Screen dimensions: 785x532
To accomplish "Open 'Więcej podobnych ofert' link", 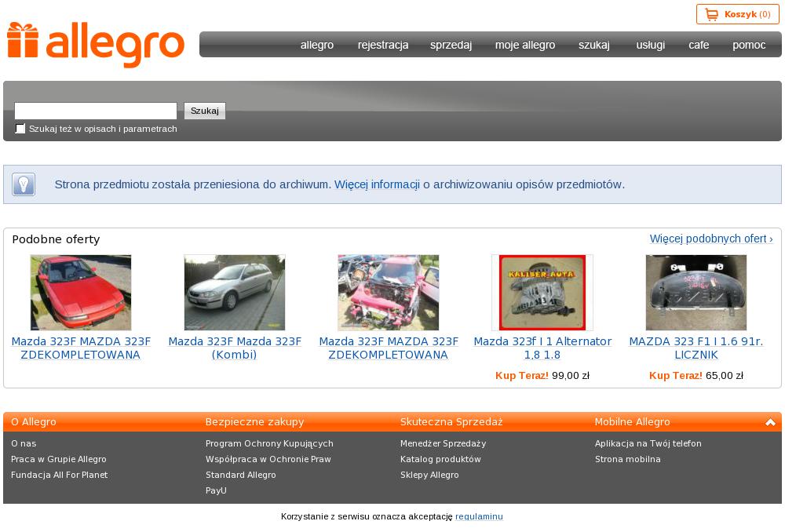I will click(x=711, y=239).
